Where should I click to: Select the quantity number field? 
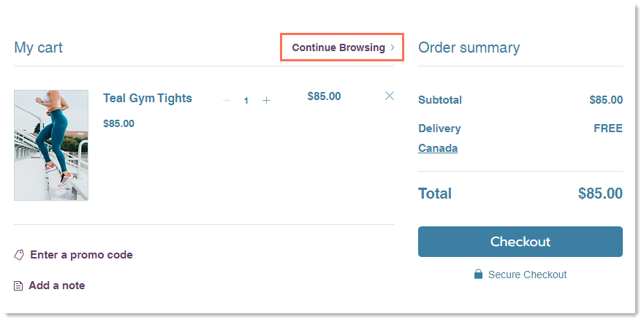(x=246, y=101)
